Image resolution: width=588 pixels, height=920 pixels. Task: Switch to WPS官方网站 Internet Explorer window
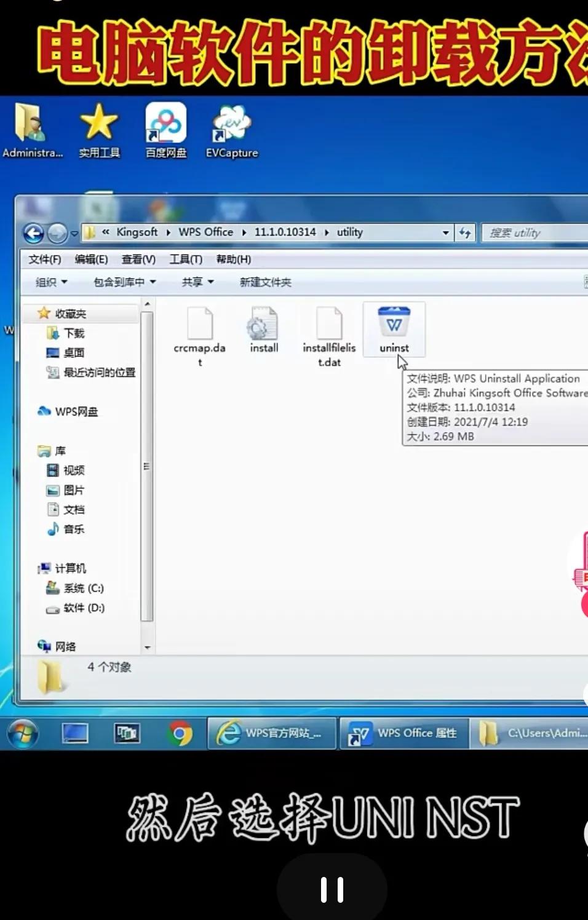click(272, 733)
